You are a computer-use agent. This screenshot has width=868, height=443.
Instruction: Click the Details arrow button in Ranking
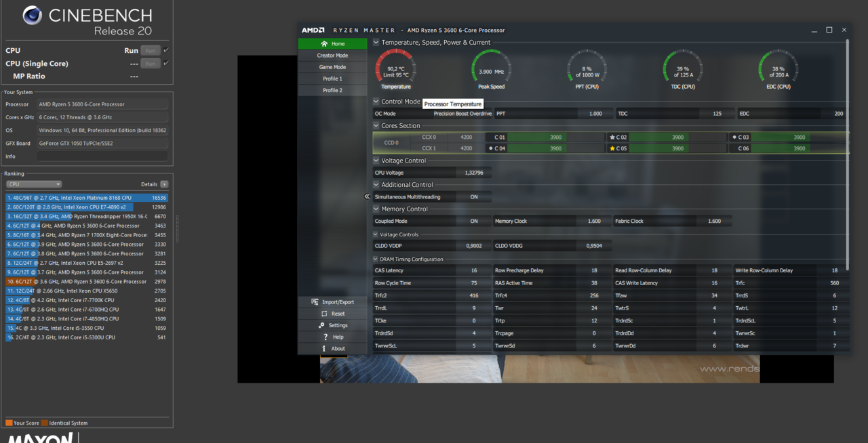(x=164, y=184)
